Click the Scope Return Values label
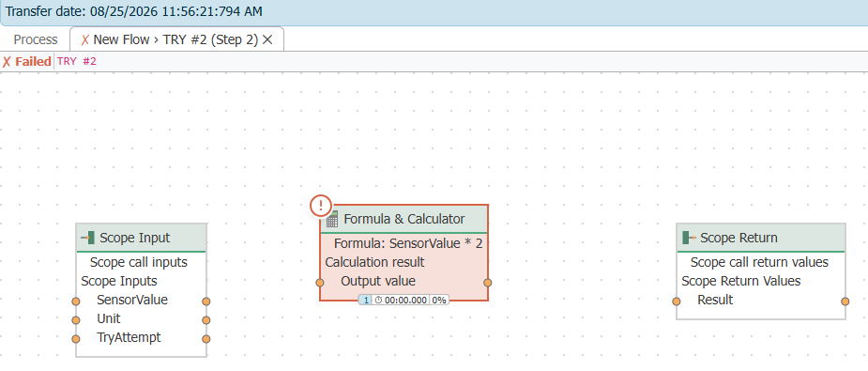868x371 pixels. [741, 281]
